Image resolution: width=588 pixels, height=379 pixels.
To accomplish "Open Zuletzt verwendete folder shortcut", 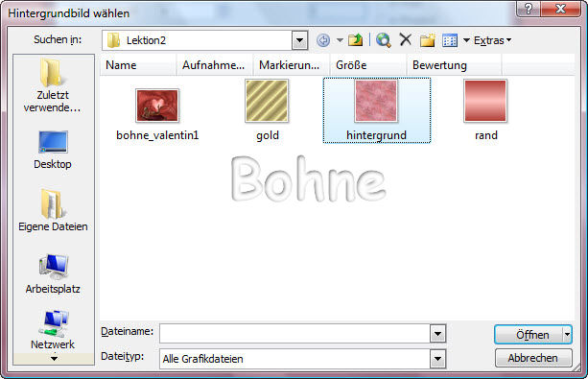I will pyautogui.click(x=53, y=85).
